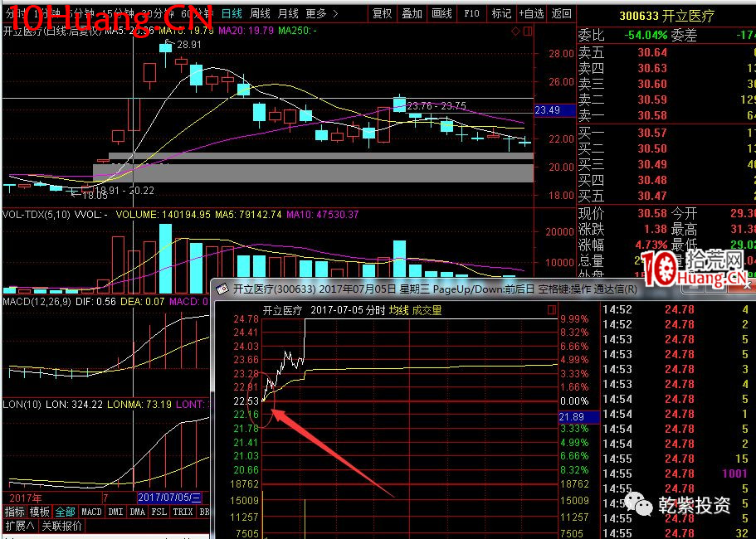
Task: Click the 卖五 30.64 ask row
Action: 667,52
